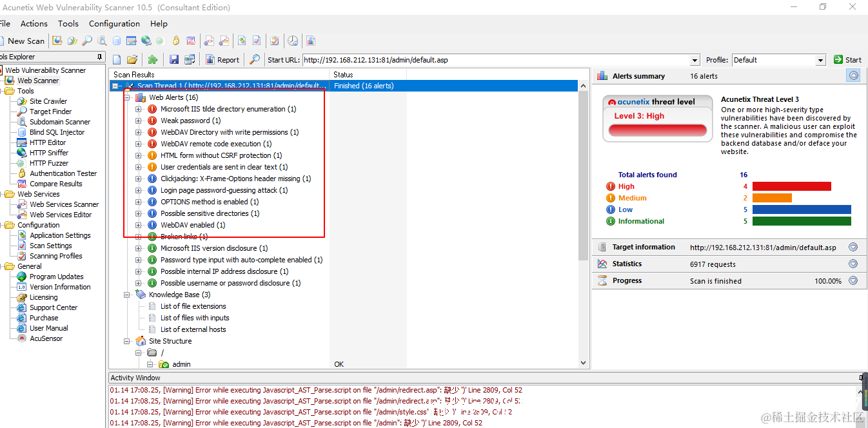Collapse the Alerts summary section
The width and height of the screenshot is (868, 428).
[853, 75]
